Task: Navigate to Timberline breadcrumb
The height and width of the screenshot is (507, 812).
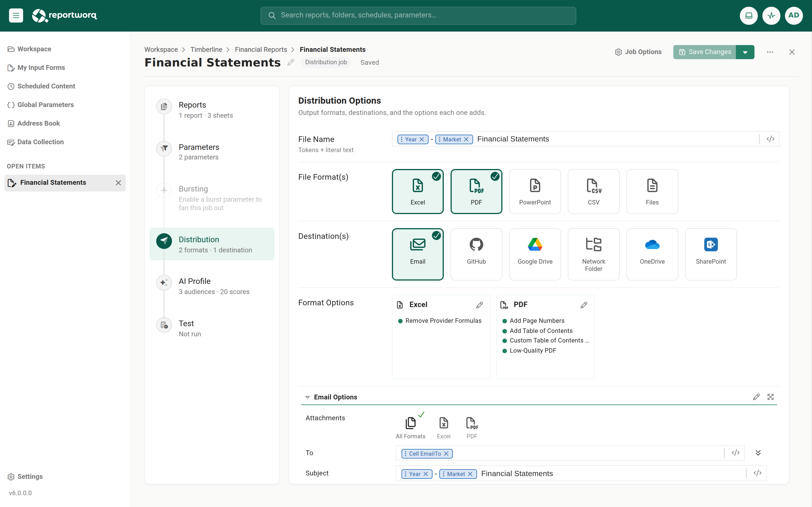Action: [x=206, y=50]
